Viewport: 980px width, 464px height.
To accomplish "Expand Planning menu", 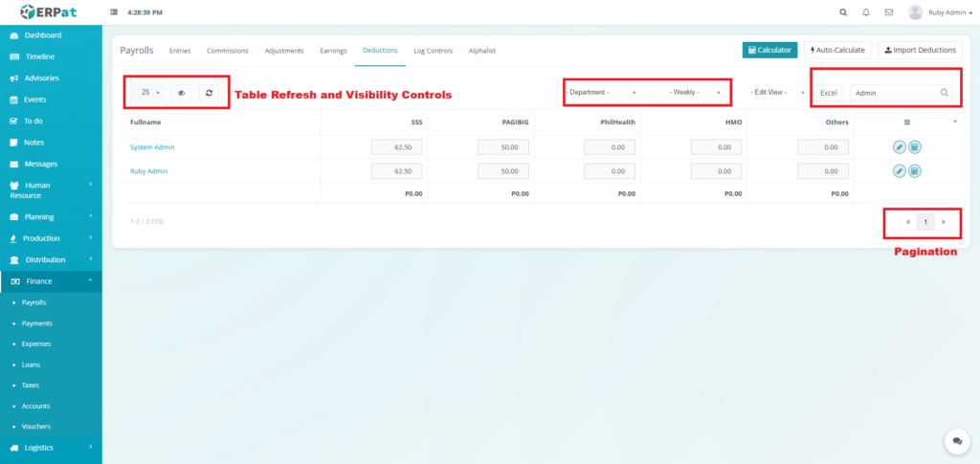I will click(x=51, y=217).
